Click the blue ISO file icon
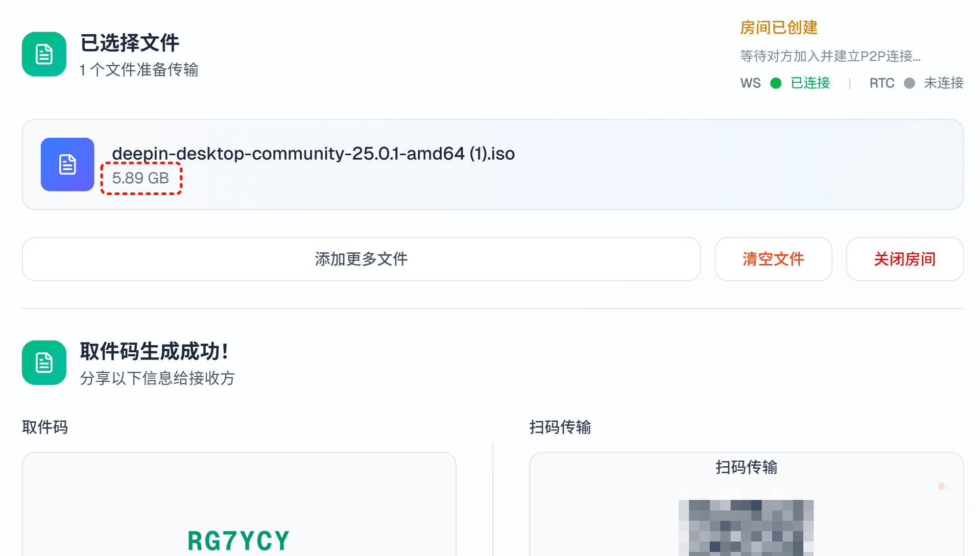Viewport: 980px width, 556px height. pos(67,164)
